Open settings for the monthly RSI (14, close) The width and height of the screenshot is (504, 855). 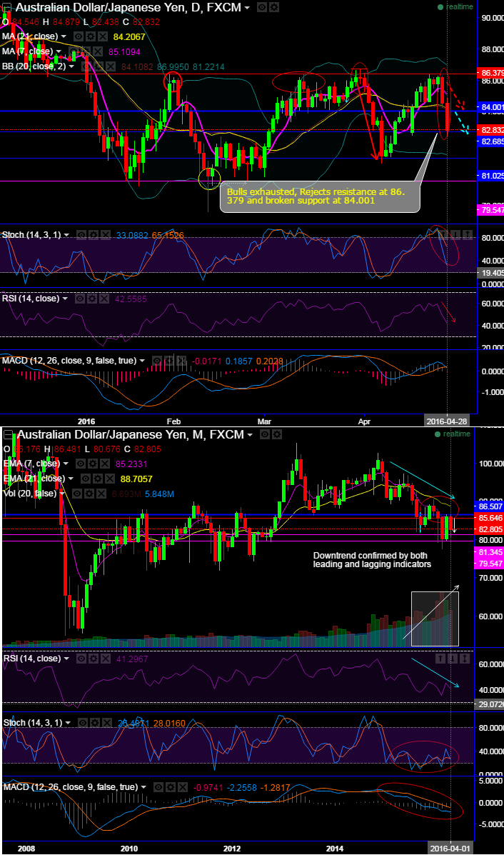[93, 659]
